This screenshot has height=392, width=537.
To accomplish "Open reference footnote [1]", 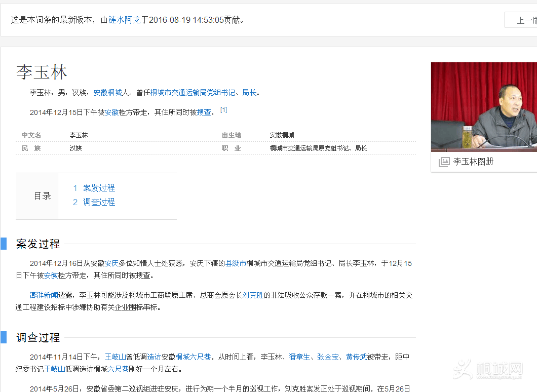I will coord(223,110).
